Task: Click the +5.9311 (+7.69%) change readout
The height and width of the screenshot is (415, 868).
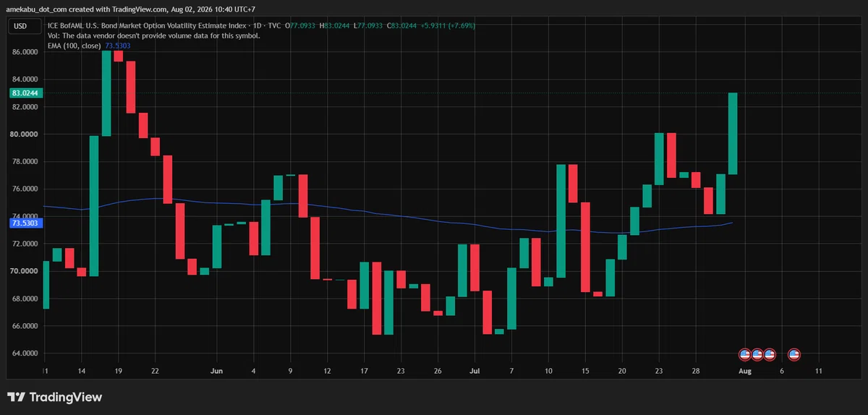Action: 448,26
